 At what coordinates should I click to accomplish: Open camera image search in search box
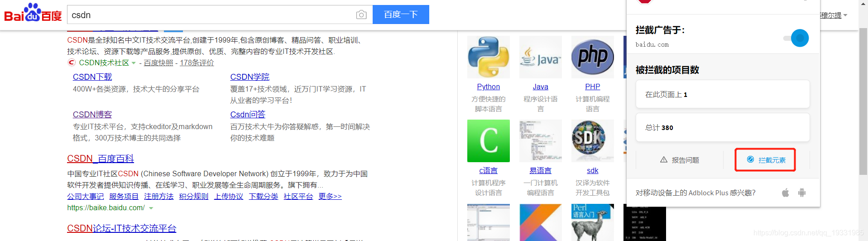361,15
